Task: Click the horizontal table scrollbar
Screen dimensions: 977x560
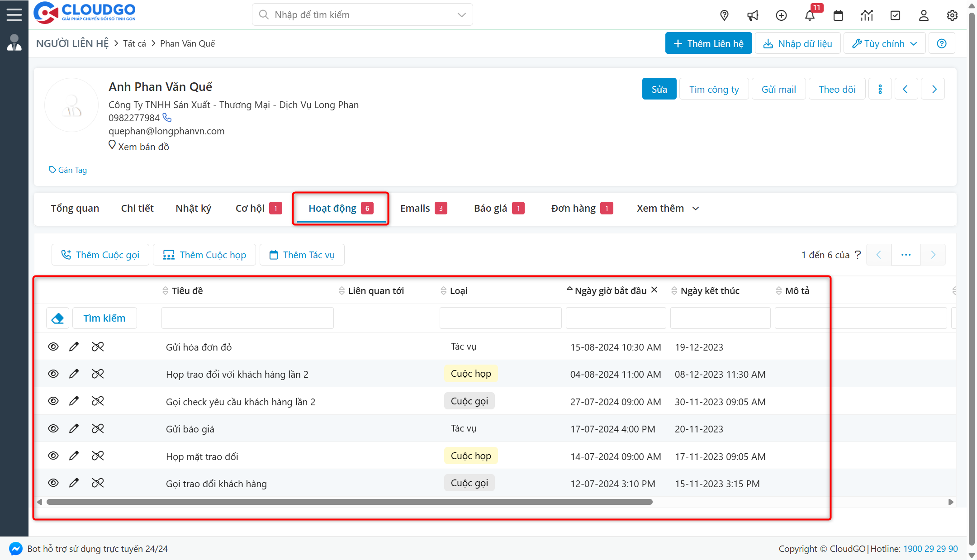Action: [x=349, y=502]
